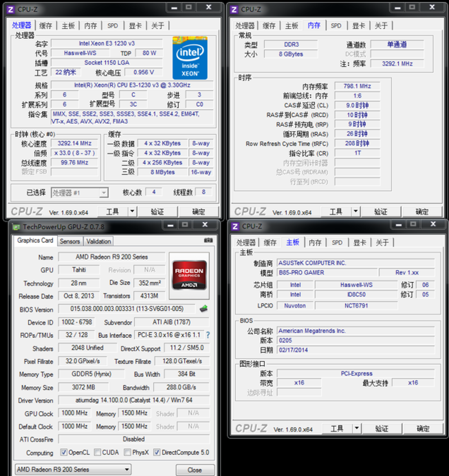Click 确定 button in processor window
Screen dimensions: 449x476
tap(198, 212)
